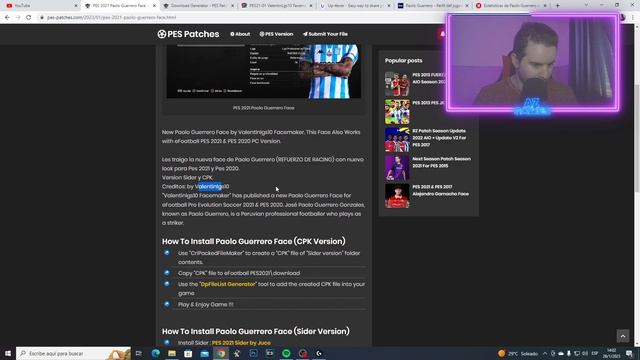Click the taskbar clock and date
The image size is (640, 360).
coord(611,353)
